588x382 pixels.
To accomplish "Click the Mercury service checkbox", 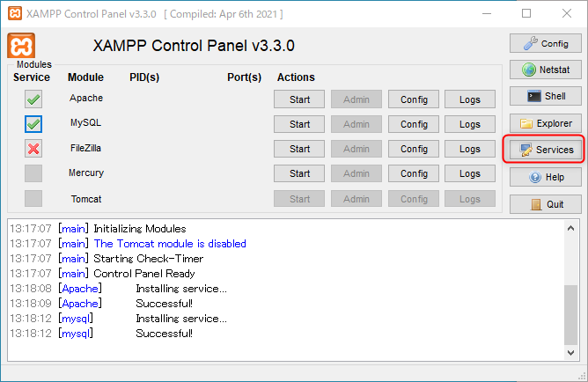I will [33, 173].
